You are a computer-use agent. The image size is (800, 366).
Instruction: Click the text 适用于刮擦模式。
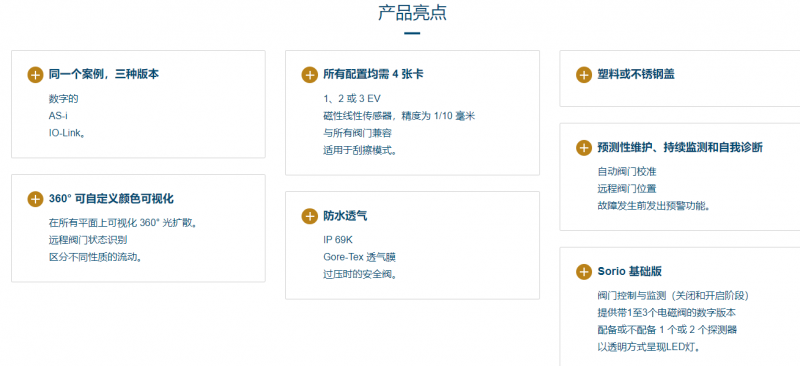point(360,150)
